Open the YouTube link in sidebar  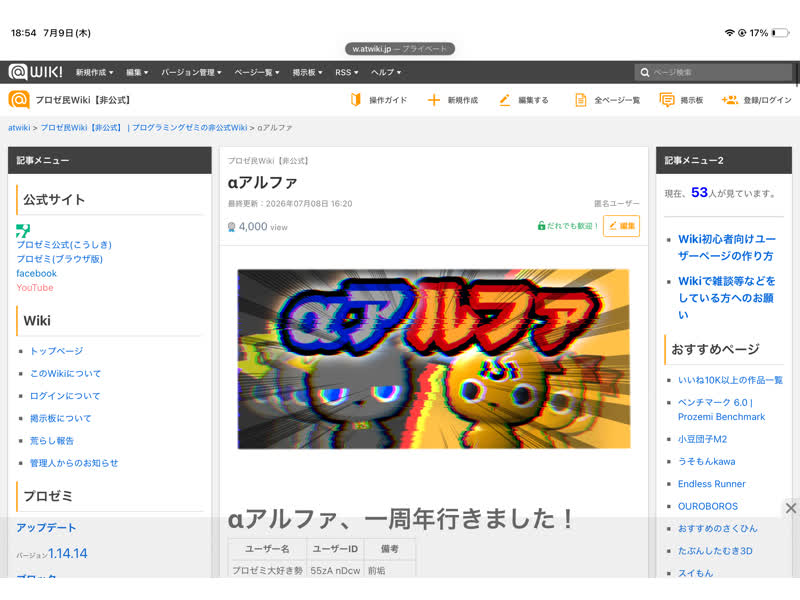(x=35, y=287)
